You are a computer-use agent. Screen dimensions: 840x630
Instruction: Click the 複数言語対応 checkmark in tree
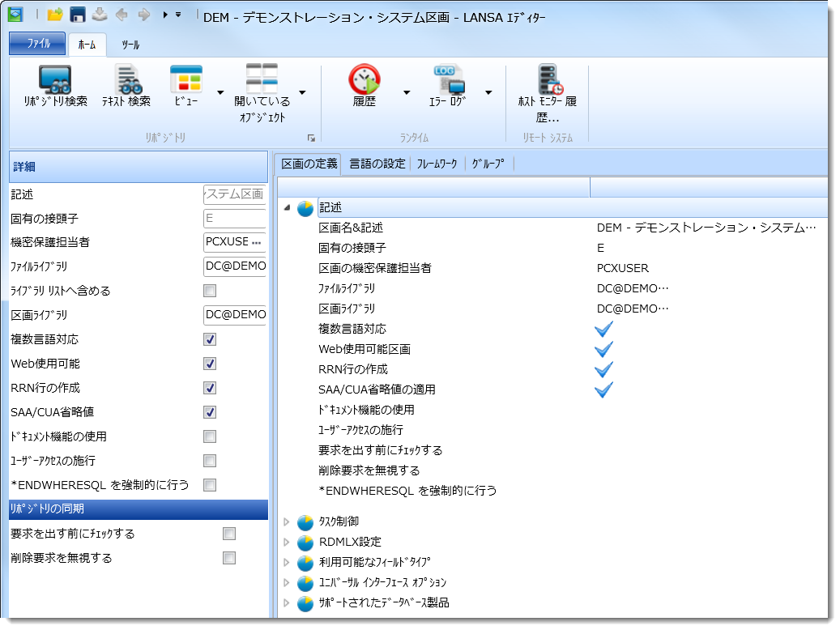click(x=603, y=329)
